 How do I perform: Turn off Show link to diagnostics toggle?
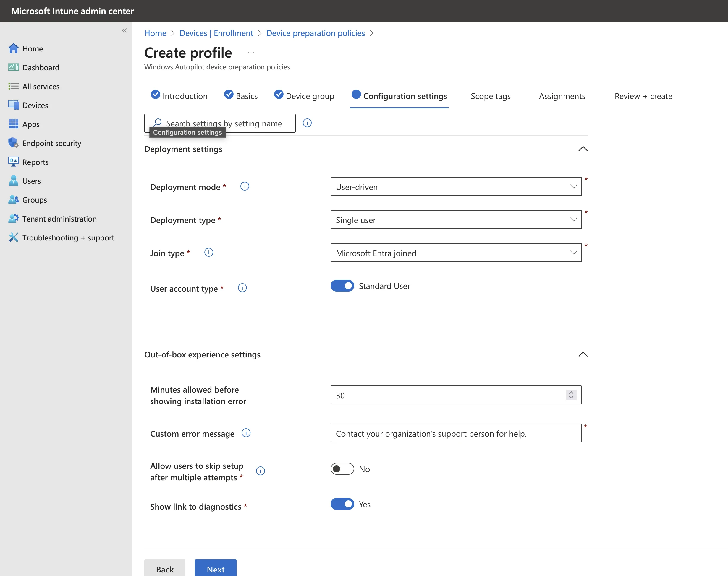342,504
